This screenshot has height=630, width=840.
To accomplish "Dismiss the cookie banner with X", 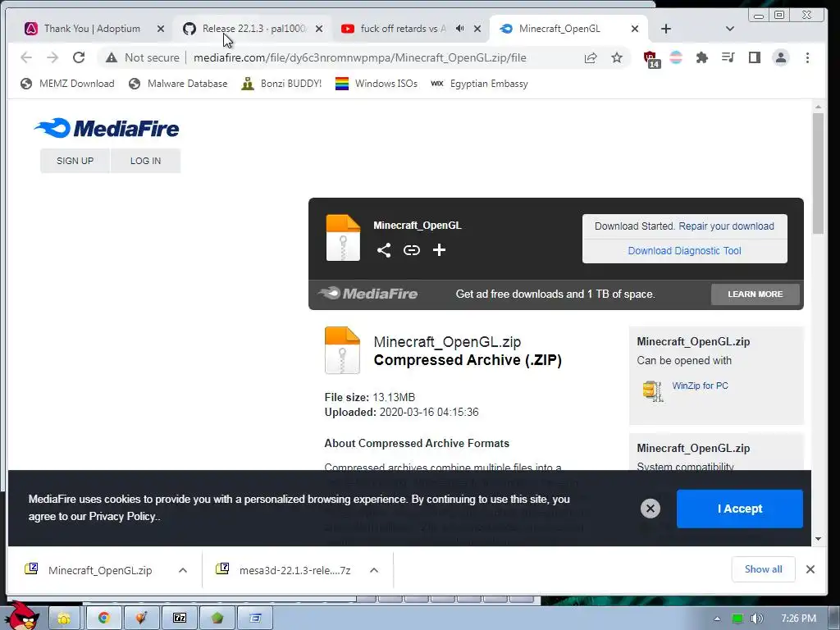I will click(x=651, y=509).
